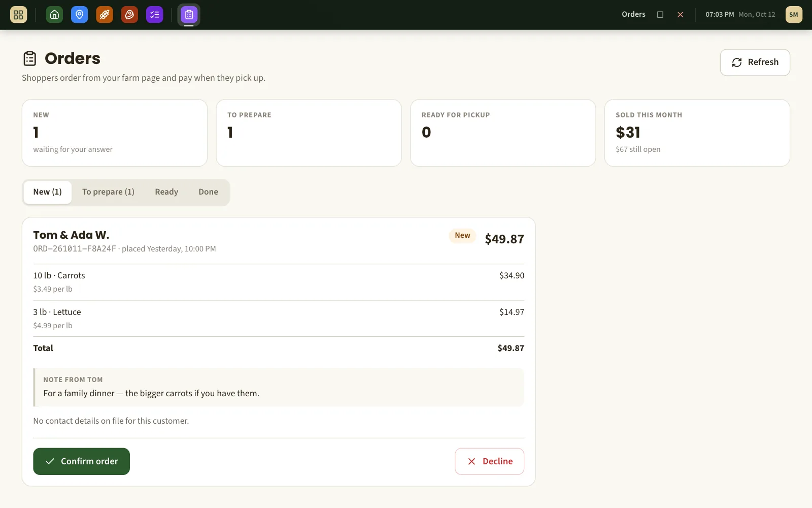
Task: Open the red meat steak app icon
Action: pyautogui.click(x=129, y=15)
